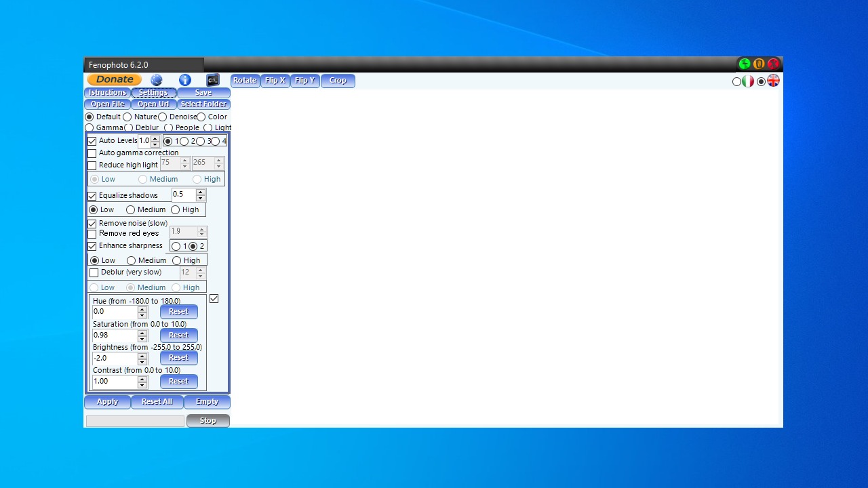868x488 pixels.
Task: Toggle the Enhance sharpness checkbox
Action: tap(92, 246)
